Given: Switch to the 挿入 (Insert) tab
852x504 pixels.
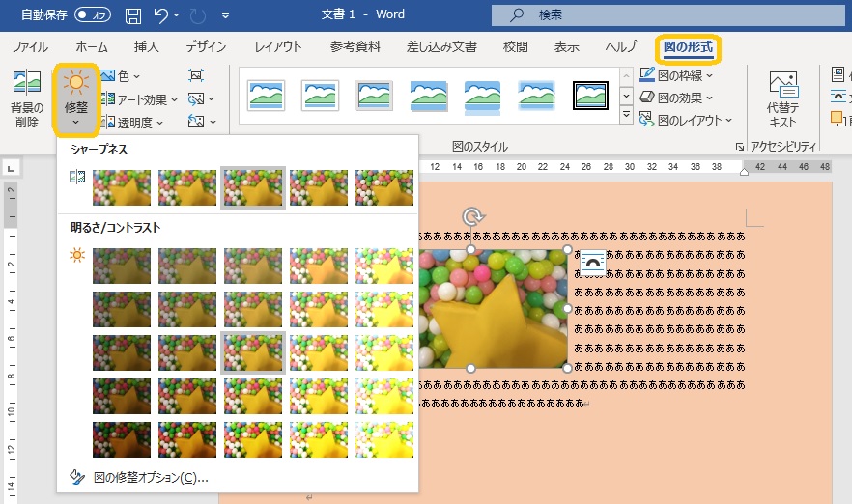Looking at the screenshot, I should pyautogui.click(x=146, y=46).
